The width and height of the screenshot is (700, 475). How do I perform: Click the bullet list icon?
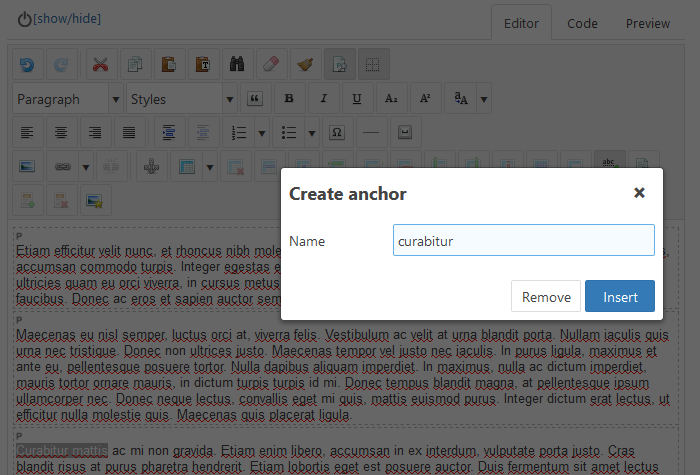click(x=289, y=133)
